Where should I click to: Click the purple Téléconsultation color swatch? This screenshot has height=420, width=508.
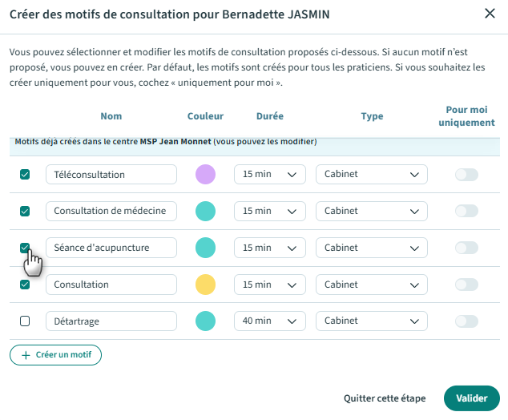coord(206,174)
